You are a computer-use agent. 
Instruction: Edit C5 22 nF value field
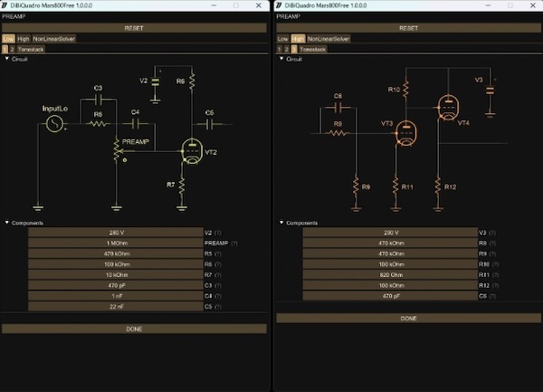tap(116, 307)
